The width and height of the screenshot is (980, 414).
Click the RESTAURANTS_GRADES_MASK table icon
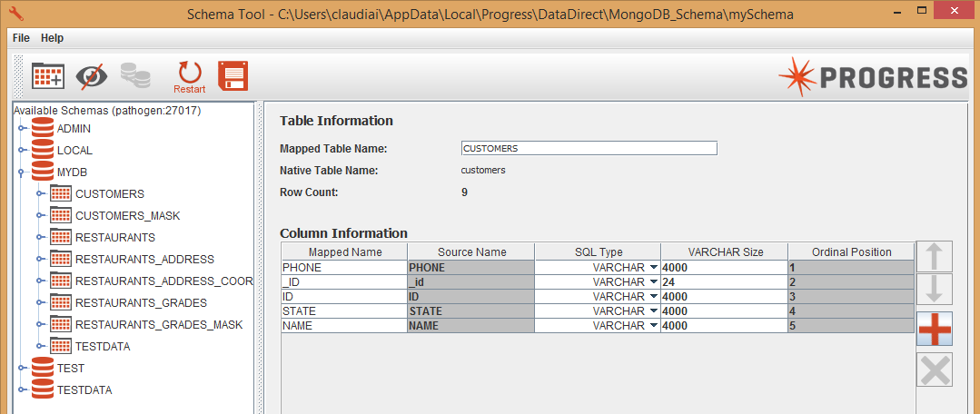(61, 325)
